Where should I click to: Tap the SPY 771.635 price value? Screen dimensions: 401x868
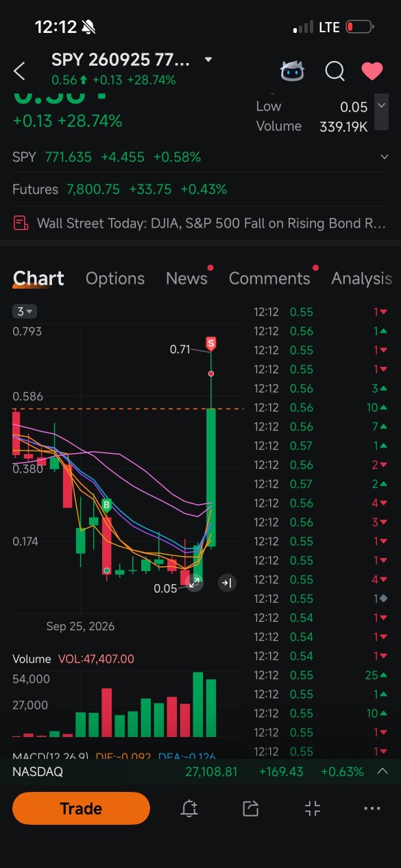coord(69,157)
